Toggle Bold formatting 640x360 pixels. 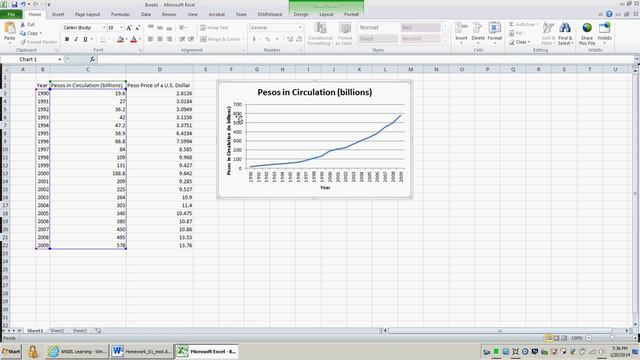tap(67, 39)
